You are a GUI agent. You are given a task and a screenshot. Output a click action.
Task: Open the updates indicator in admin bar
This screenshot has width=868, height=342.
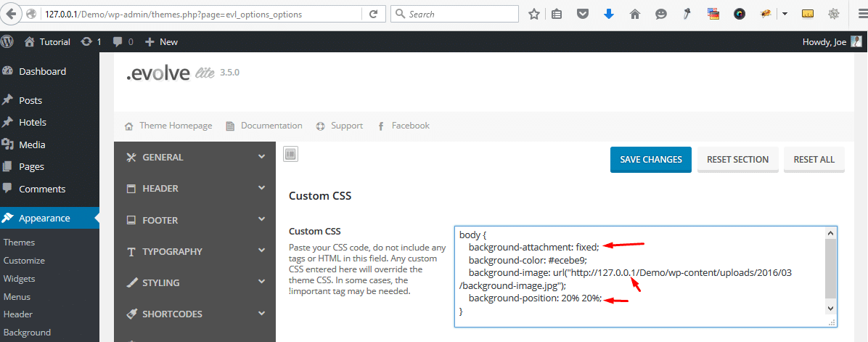(x=91, y=41)
